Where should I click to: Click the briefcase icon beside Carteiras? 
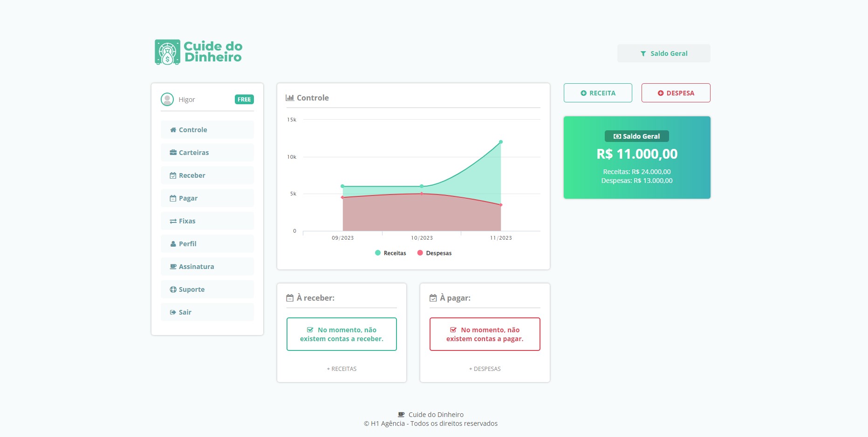tap(173, 153)
